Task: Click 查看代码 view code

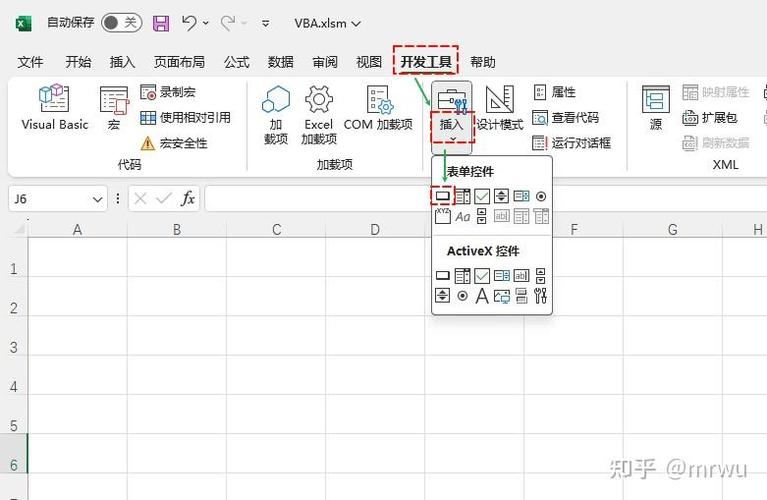Action: pyautogui.click(x=565, y=117)
